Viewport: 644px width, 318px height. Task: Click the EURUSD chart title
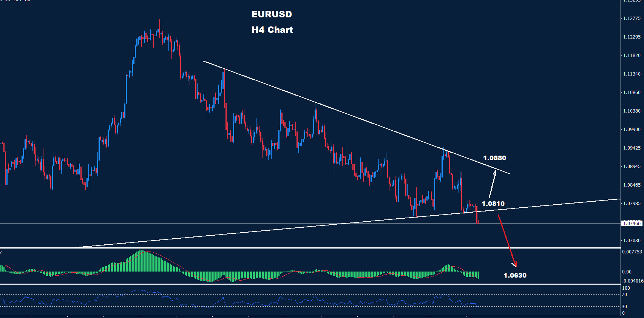pyautogui.click(x=272, y=14)
